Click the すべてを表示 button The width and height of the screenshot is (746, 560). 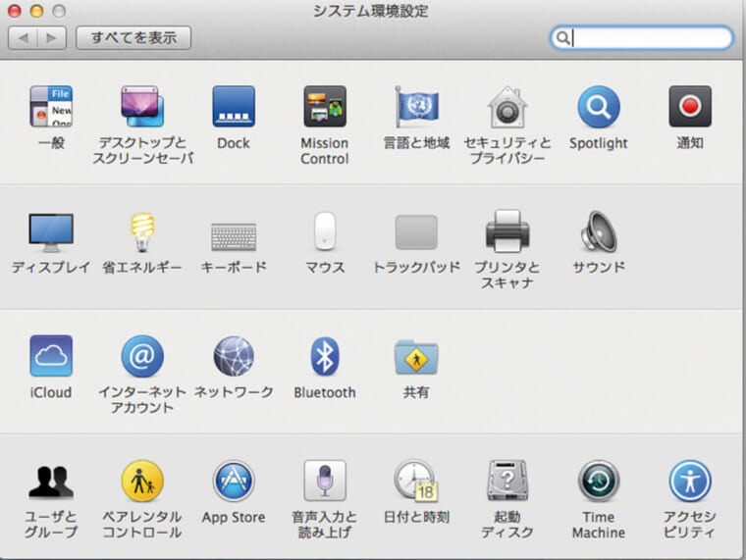(x=133, y=37)
